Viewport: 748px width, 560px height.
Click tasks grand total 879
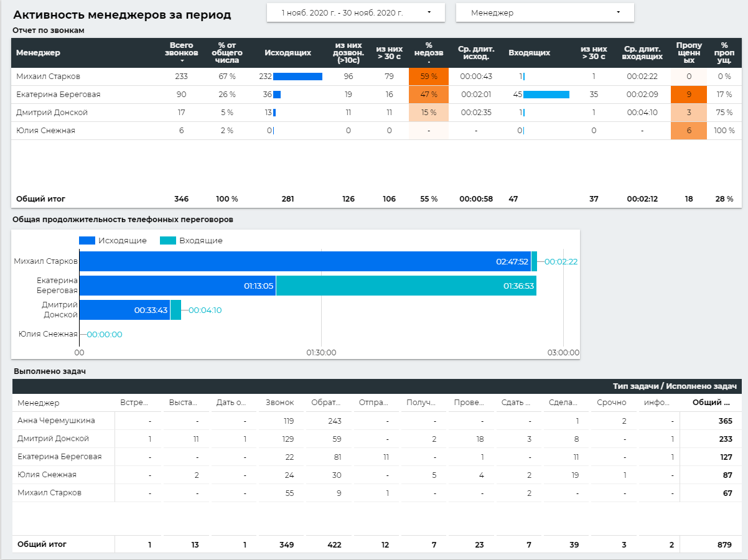click(x=725, y=544)
